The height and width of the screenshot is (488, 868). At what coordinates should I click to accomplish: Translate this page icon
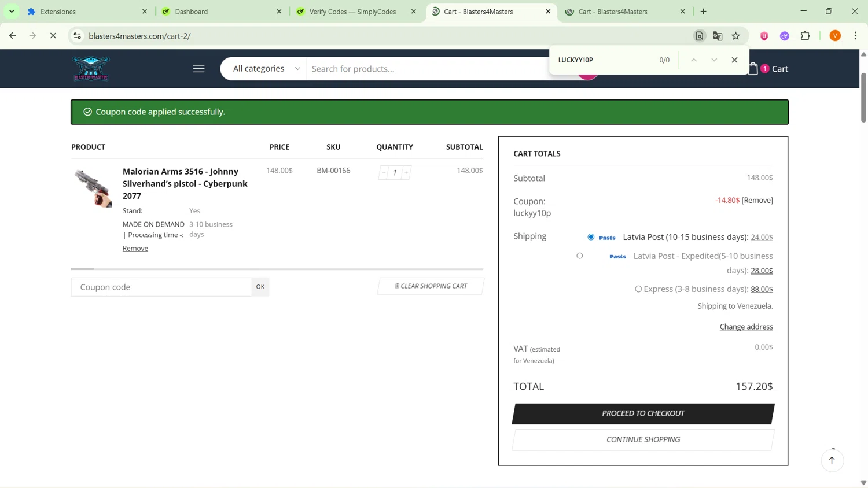[x=718, y=36]
